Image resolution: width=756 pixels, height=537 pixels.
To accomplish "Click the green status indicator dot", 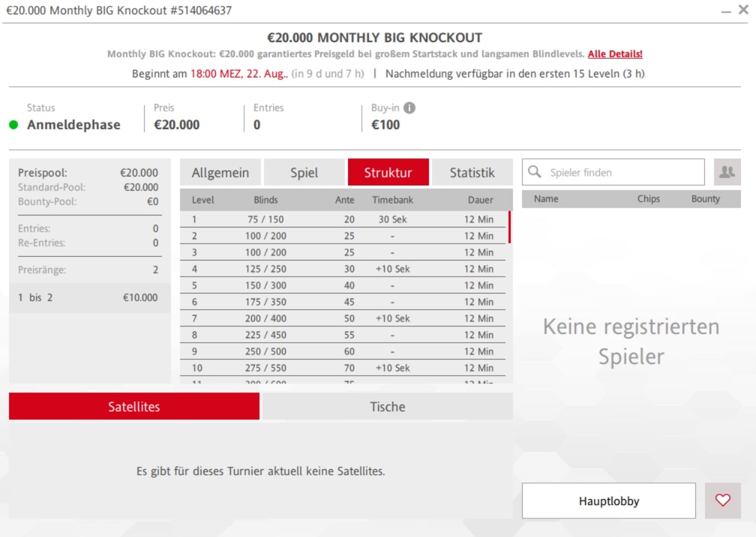I will [14, 125].
